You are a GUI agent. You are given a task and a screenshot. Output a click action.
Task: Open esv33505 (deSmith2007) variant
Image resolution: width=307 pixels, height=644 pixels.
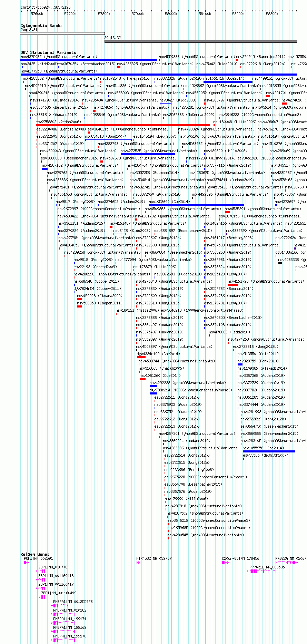pos(266,455)
